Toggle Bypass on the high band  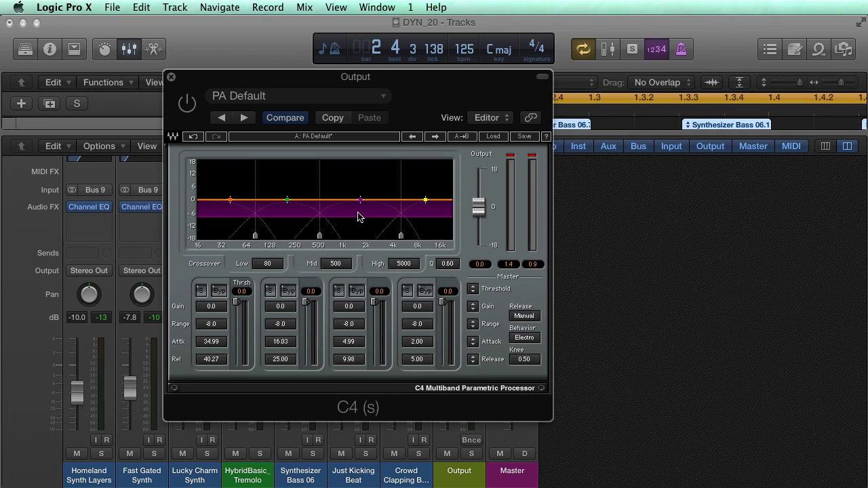(x=425, y=291)
